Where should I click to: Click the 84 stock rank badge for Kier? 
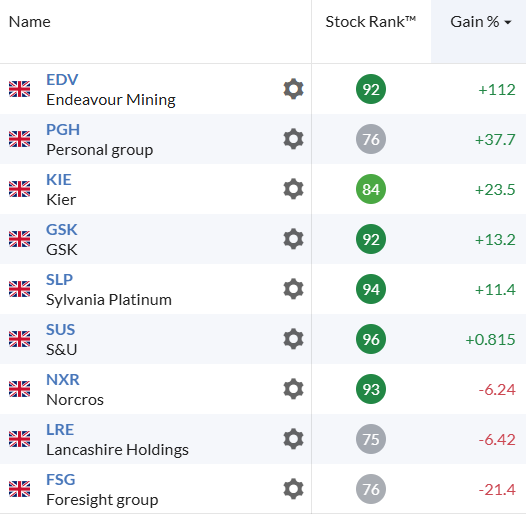371,189
